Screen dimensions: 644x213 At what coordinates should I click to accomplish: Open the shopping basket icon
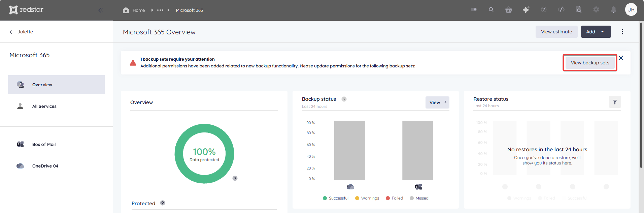tap(509, 10)
